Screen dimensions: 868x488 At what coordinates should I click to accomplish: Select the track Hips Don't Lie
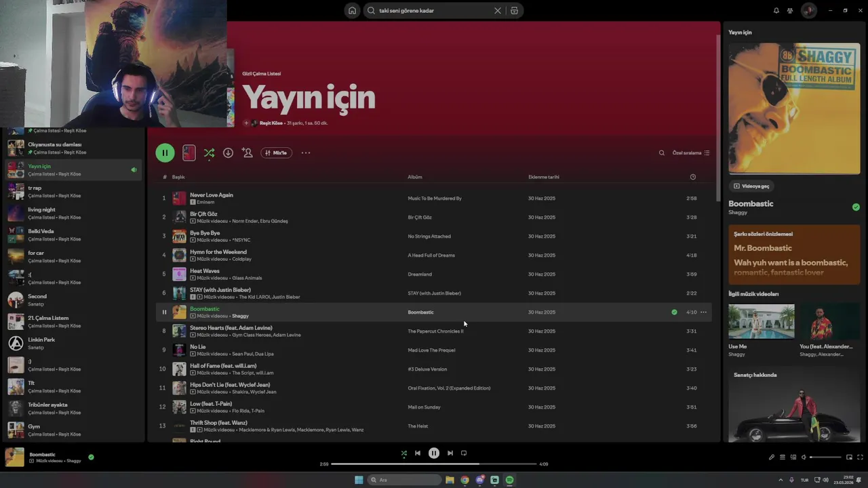pyautogui.click(x=230, y=385)
